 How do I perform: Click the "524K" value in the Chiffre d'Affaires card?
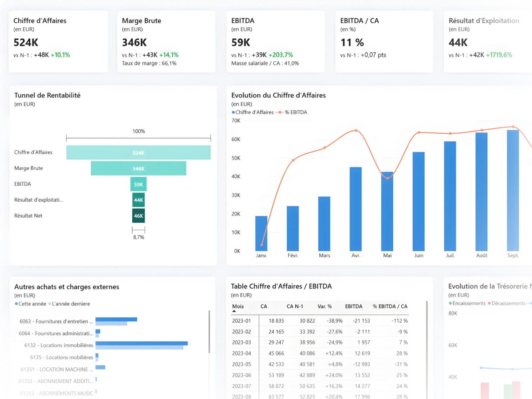point(26,43)
